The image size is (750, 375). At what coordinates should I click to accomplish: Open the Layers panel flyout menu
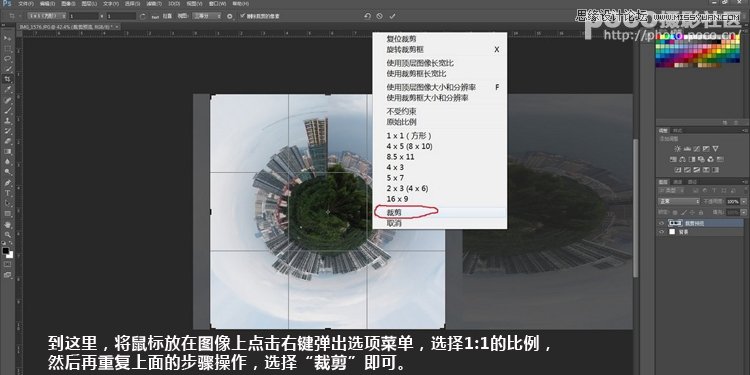point(745,182)
